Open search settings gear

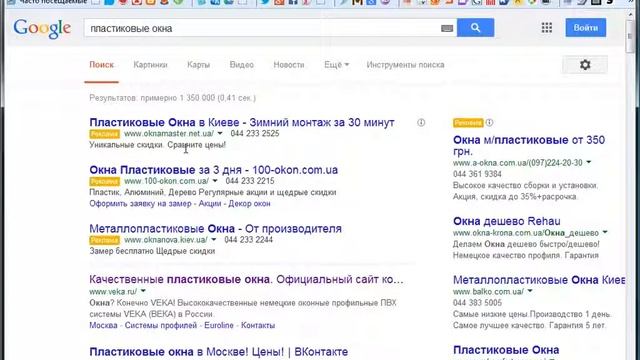(x=585, y=65)
